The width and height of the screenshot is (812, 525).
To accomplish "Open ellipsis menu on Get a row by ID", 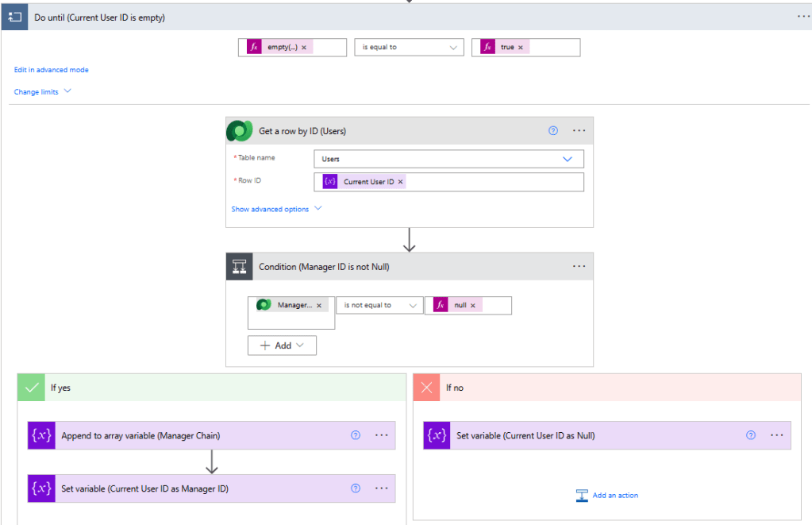I will 579,131.
